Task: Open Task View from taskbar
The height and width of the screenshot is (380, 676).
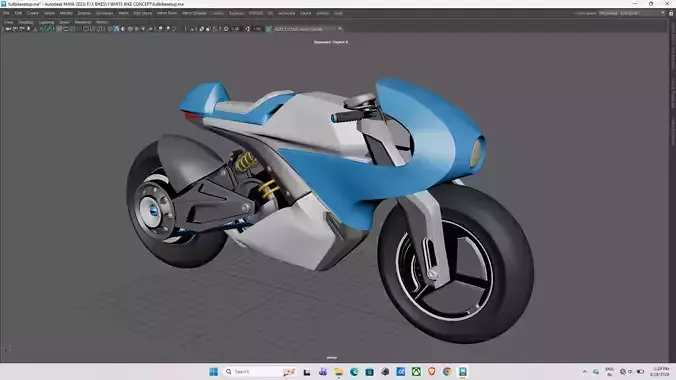Action: click(x=307, y=372)
